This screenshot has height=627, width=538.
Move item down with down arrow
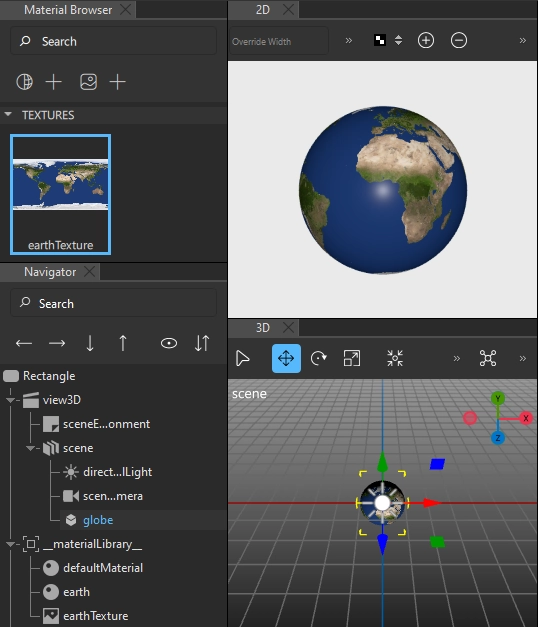point(90,343)
